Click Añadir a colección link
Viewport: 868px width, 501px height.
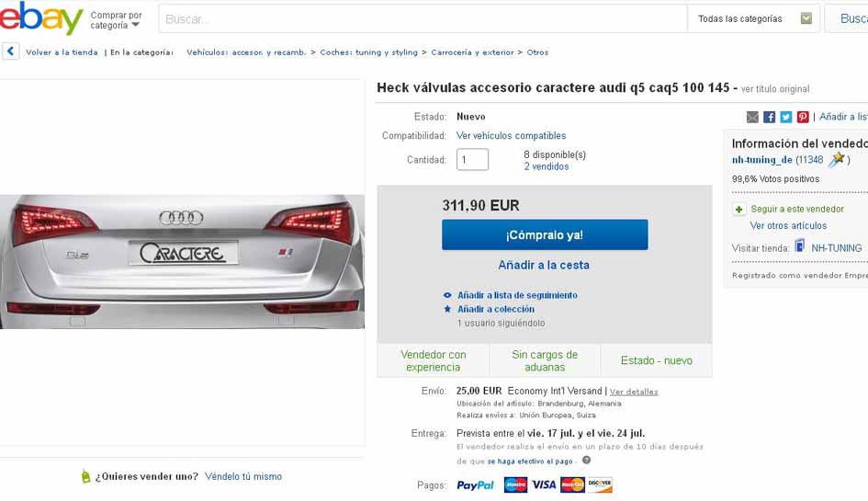(495, 309)
